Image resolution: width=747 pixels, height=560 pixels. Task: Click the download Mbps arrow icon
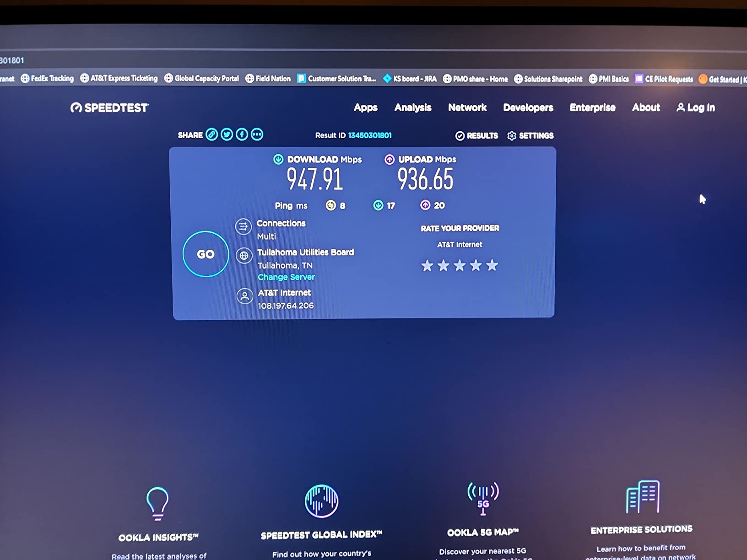(278, 159)
